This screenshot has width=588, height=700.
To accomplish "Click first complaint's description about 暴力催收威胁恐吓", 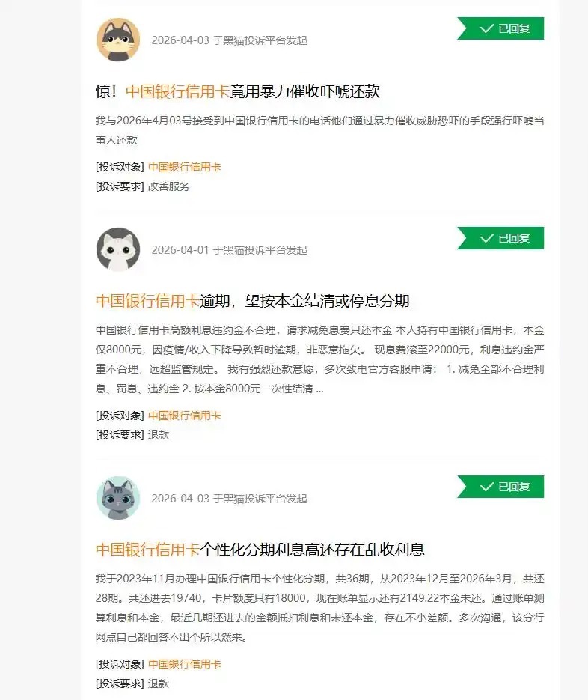I will tap(320, 130).
